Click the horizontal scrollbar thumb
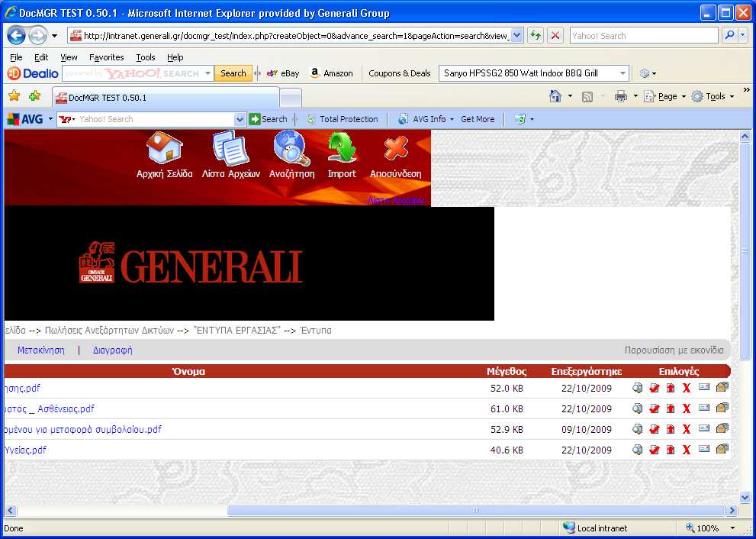756x539 pixels. click(x=475, y=510)
